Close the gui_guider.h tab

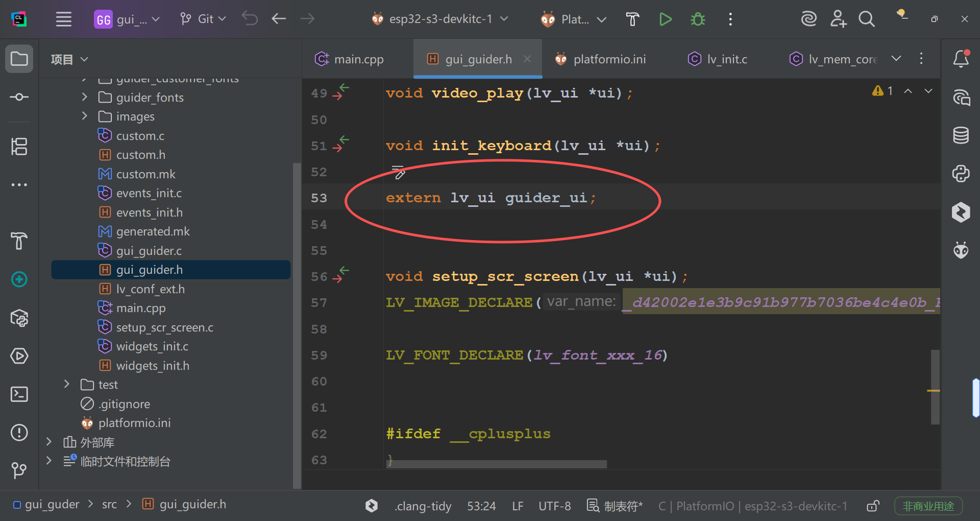[x=527, y=59]
